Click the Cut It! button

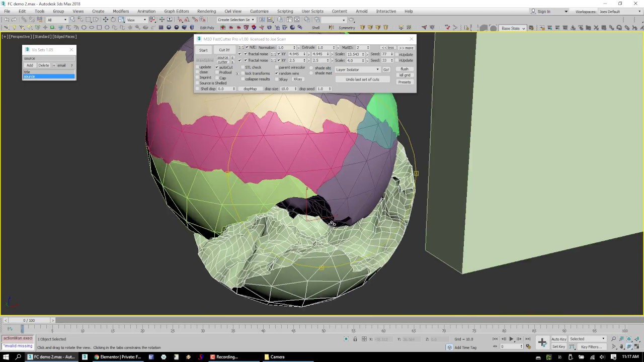[x=224, y=50]
